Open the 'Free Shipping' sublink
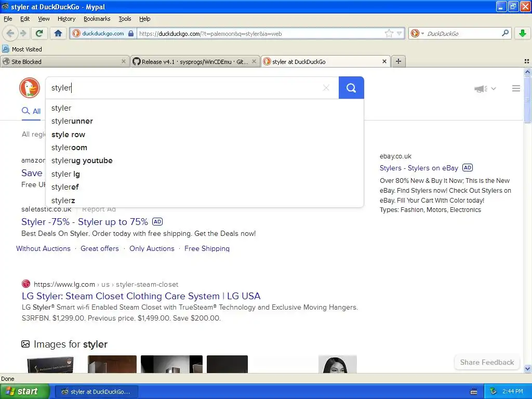The height and width of the screenshot is (399, 532). click(207, 248)
